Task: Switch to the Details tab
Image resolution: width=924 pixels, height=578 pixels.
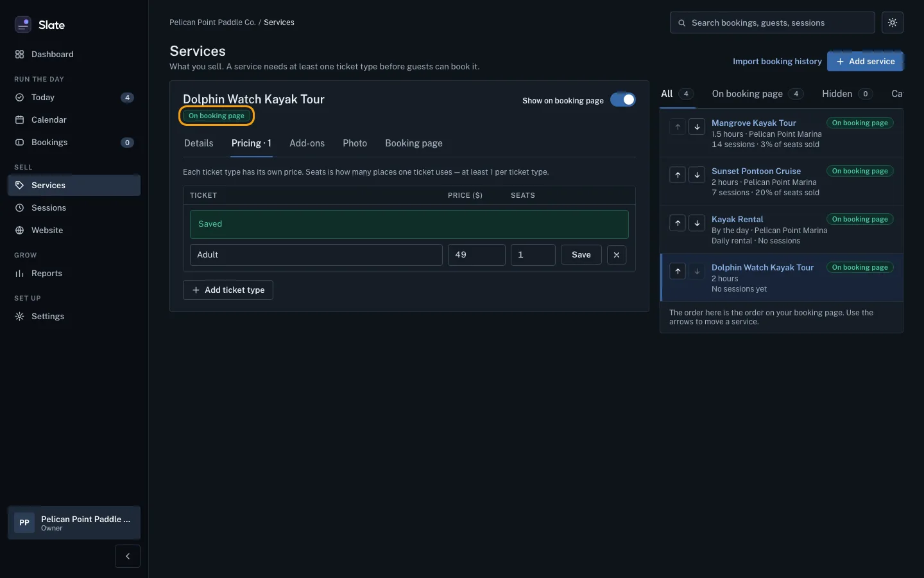Action: [199, 143]
